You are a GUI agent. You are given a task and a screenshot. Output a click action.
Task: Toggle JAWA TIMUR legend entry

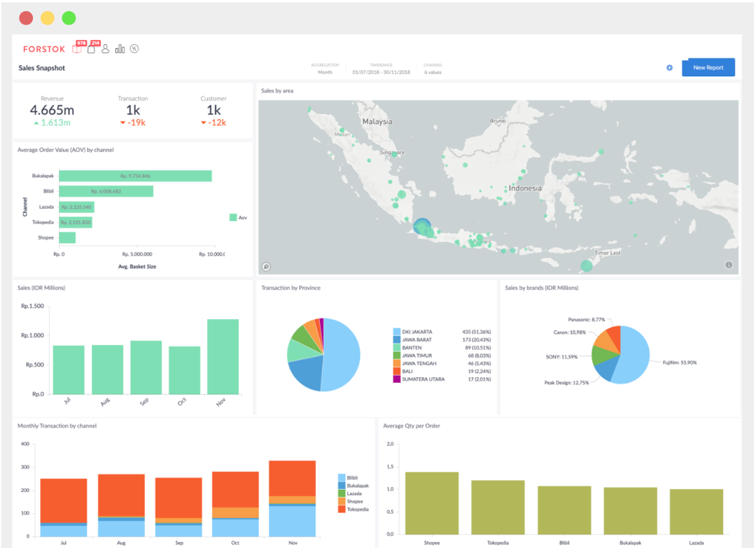(413, 356)
